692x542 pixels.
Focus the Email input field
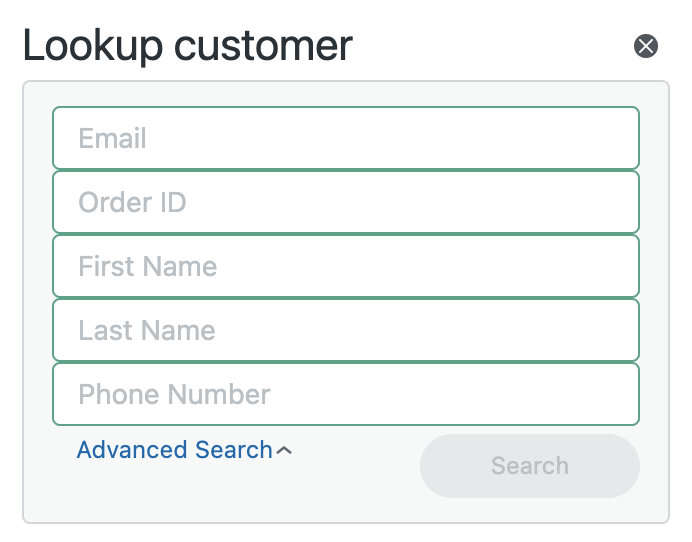pyautogui.click(x=346, y=138)
